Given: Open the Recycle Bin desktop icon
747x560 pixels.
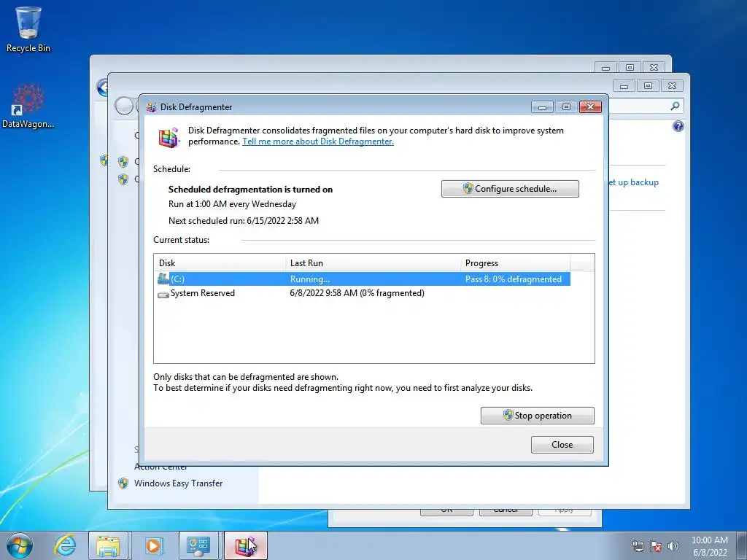Looking at the screenshot, I should [28, 28].
